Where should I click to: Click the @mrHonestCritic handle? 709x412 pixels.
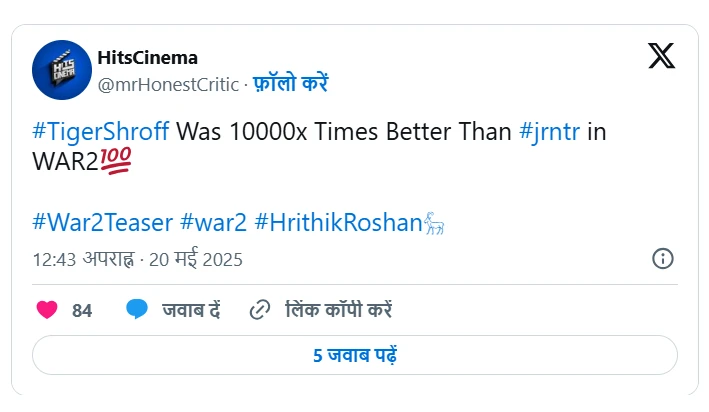[168, 85]
